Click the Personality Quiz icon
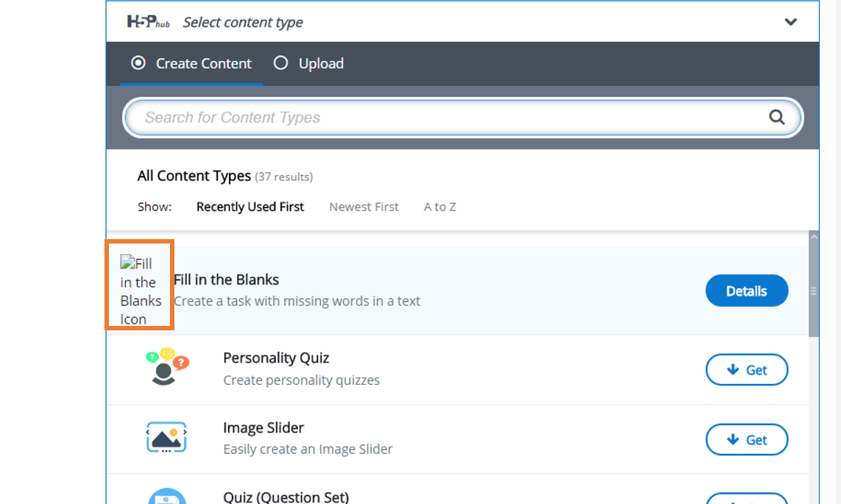The image size is (841, 504). tap(167, 366)
